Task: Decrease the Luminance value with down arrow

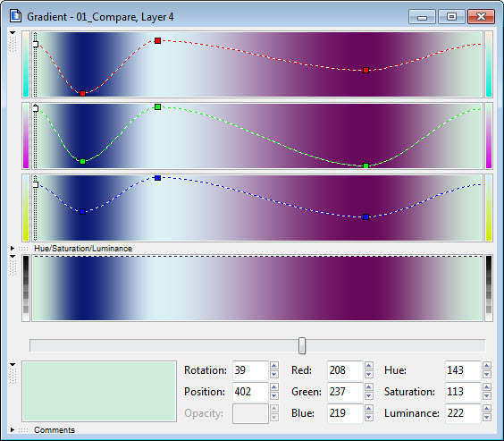Action: coord(487,418)
